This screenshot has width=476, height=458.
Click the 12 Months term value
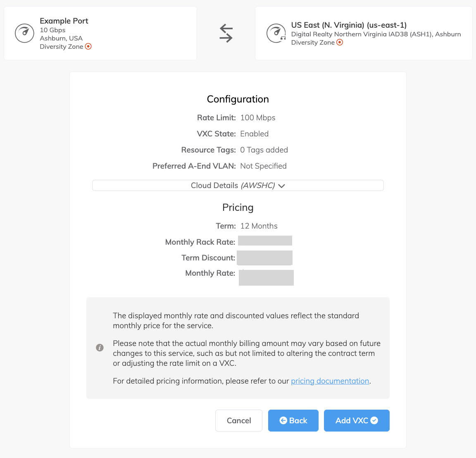(259, 226)
